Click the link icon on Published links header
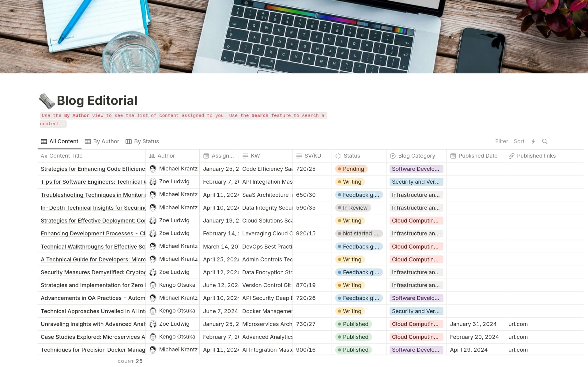Screen dimensions: 588x367 (x=511, y=156)
